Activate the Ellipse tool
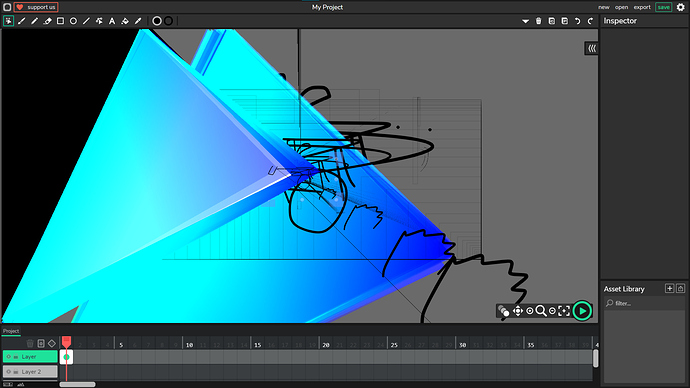690x388 pixels. pyautogui.click(x=73, y=21)
